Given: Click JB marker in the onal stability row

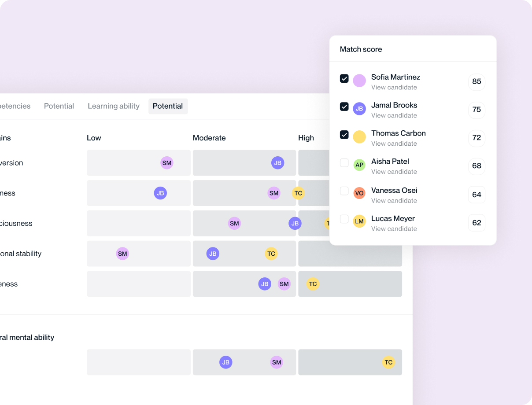Looking at the screenshot, I should tap(213, 254).
